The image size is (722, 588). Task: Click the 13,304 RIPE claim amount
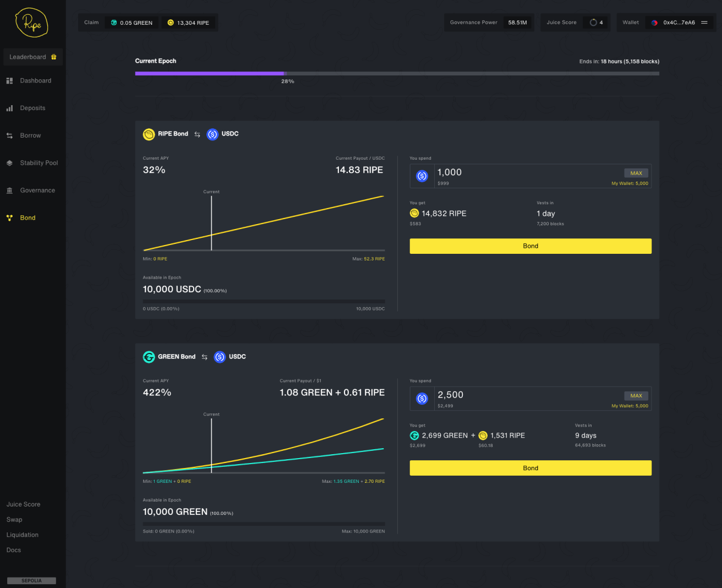tap(193, 23)
